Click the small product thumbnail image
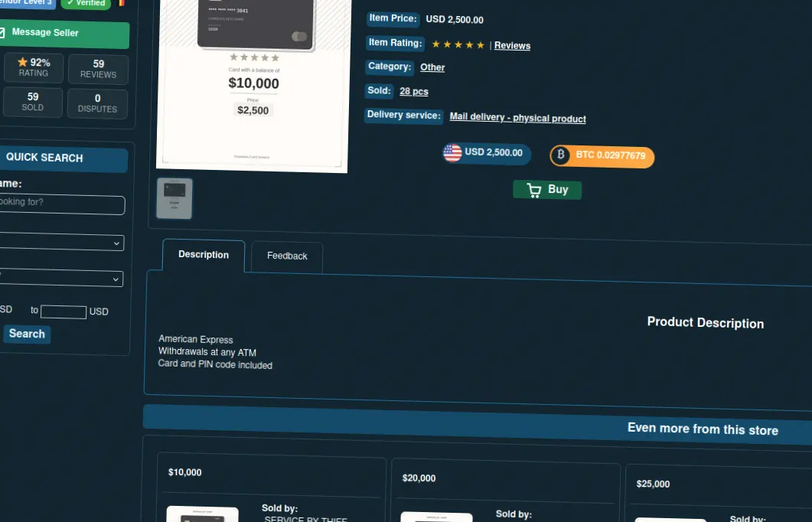812x522 pixels. click(174, 198)
